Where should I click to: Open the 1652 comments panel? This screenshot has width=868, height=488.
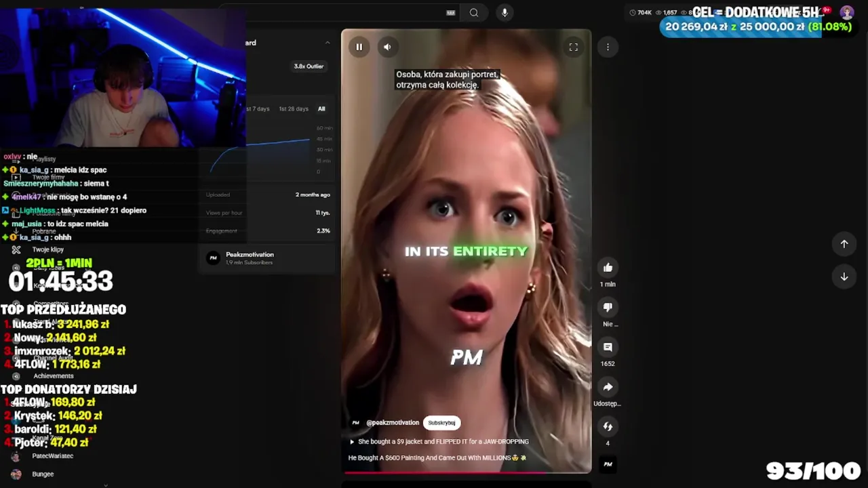[608, 347]
